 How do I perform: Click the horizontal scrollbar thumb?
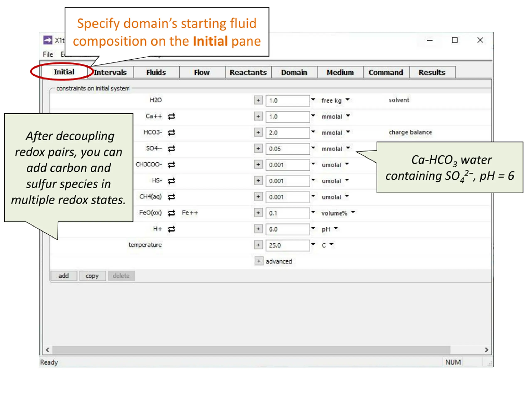point(251,350)
